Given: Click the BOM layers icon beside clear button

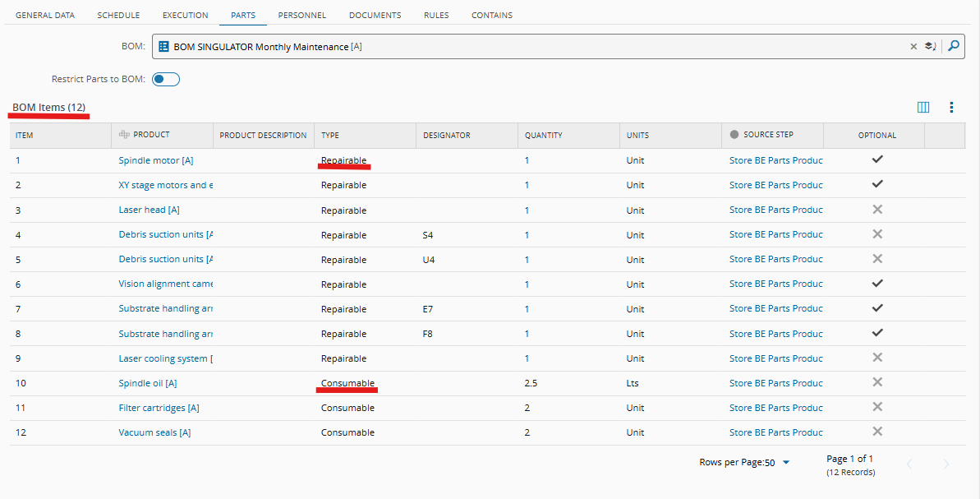Looking at the screenshot, I should pyautogui.click(x=930, y=46).
